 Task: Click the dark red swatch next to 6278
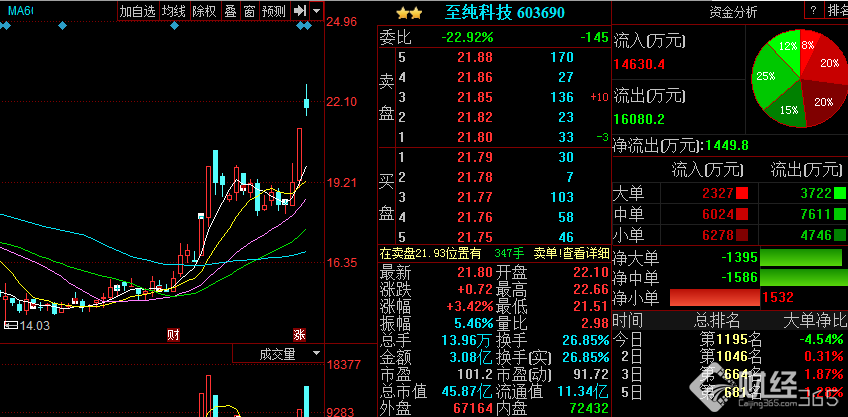[x=742, y=235]
